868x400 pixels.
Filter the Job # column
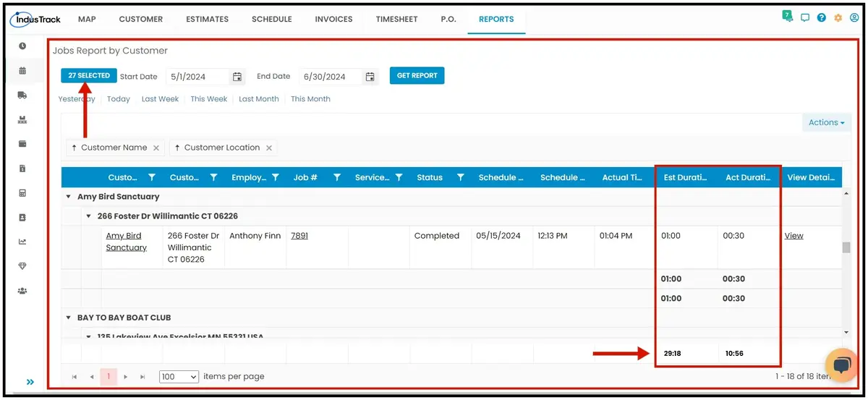(337, 177)
